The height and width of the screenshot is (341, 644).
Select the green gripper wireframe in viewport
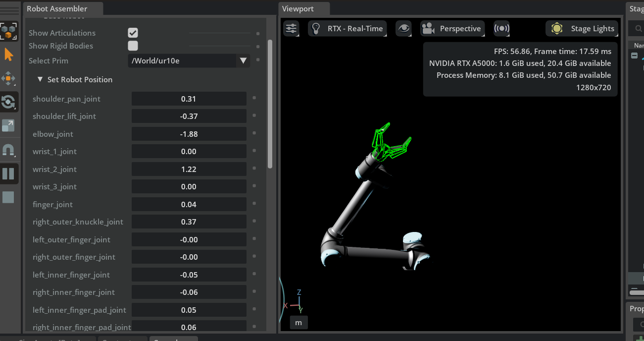(x=391, y=142)
